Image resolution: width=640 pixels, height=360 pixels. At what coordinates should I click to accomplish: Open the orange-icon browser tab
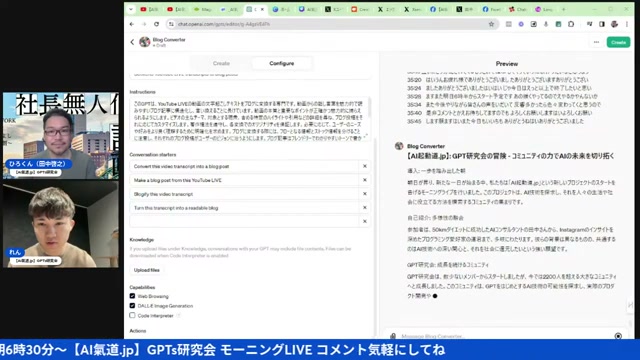[x=360, y=9]
